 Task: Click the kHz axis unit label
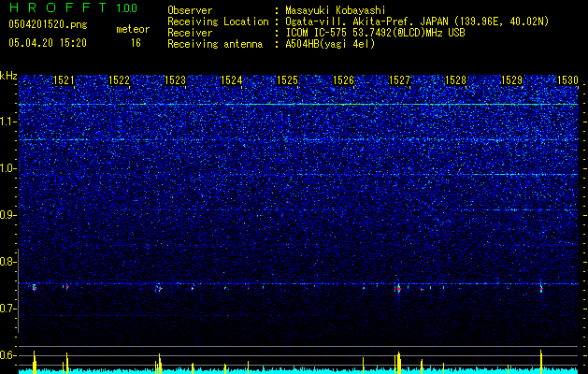tap(8, 76)
